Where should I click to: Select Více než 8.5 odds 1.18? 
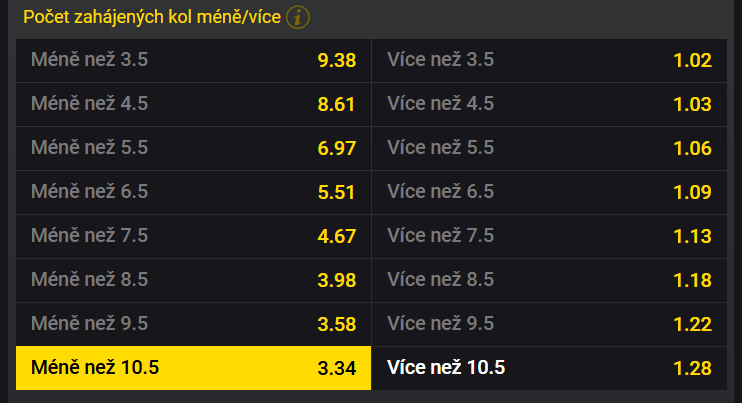tap(549, 280)
